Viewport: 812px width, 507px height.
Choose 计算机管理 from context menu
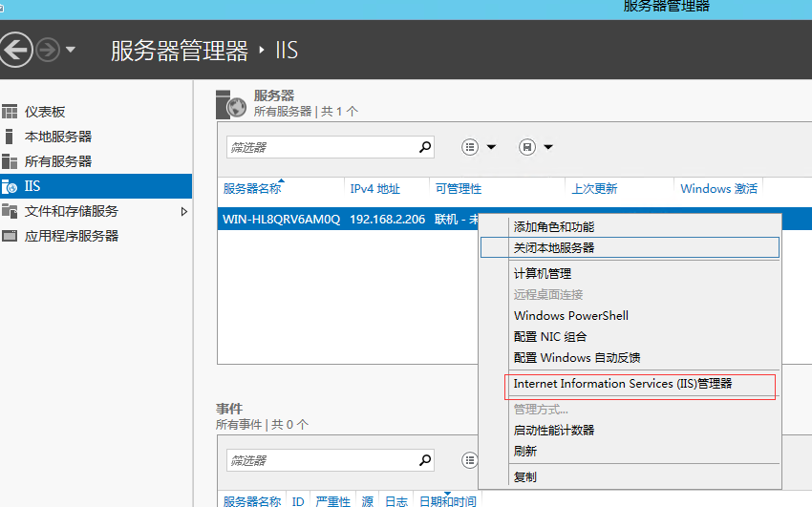click(543, 274)
